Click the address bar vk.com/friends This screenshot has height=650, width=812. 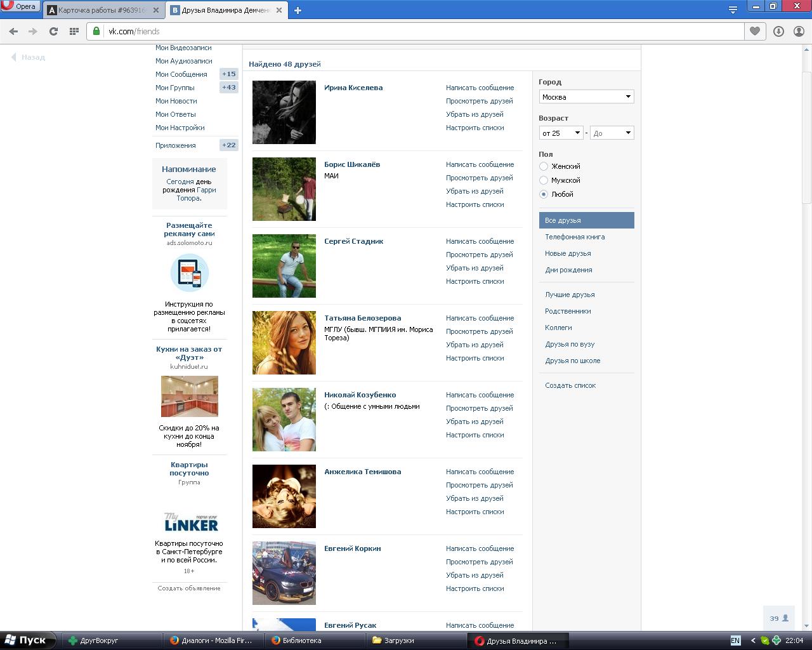tap(415, 31)
